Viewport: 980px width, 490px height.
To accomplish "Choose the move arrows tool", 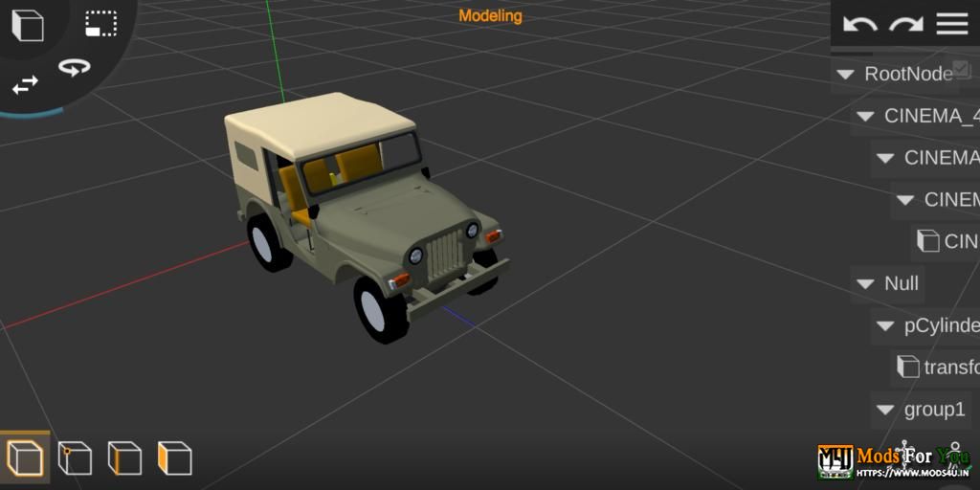I will (x=25, y=85).
